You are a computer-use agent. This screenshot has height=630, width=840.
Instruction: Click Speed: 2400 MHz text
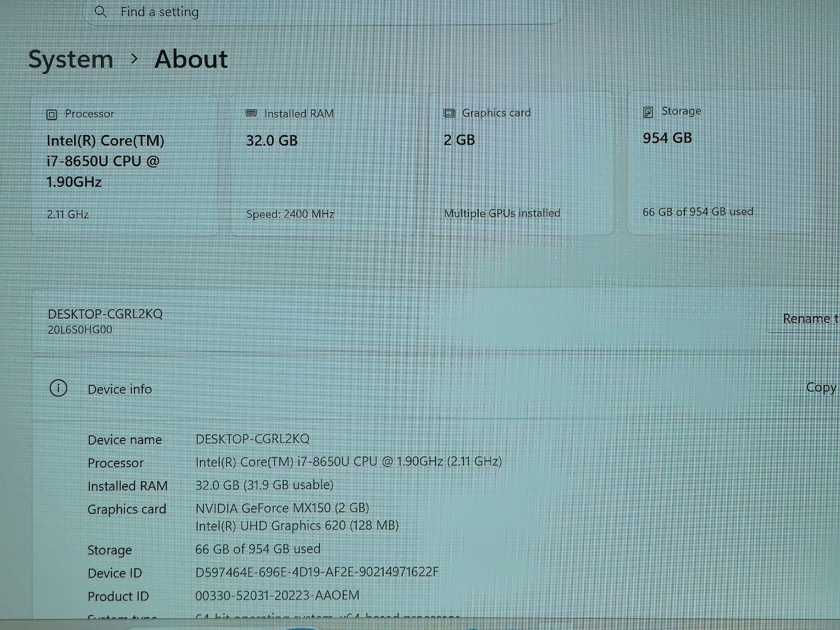point(290,214)
